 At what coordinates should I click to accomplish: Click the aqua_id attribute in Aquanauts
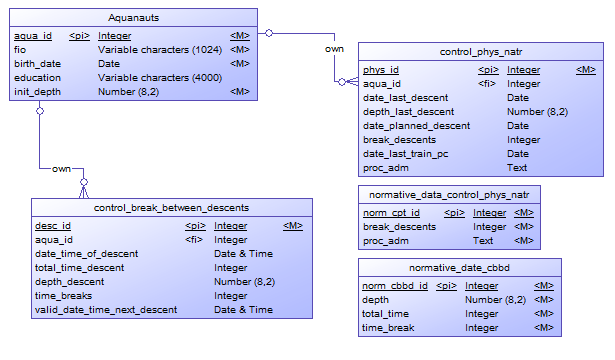tap(33, 36)
